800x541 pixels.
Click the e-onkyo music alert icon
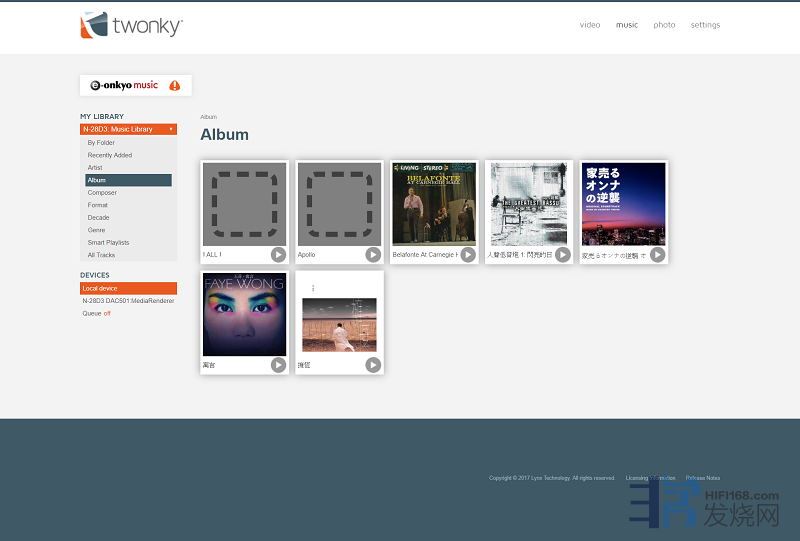tap(175, 86)
